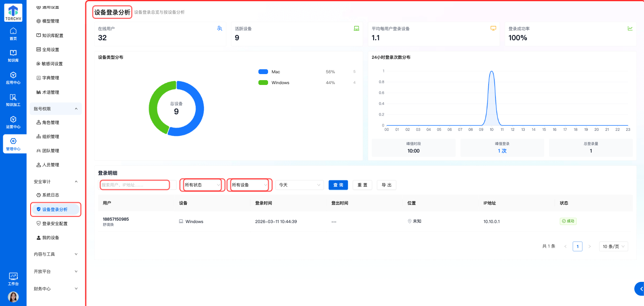The image size is (644, 306).
Task: Open 知识加工 from the sidebar
Action: pyautogui.click(x=13, y=100)
